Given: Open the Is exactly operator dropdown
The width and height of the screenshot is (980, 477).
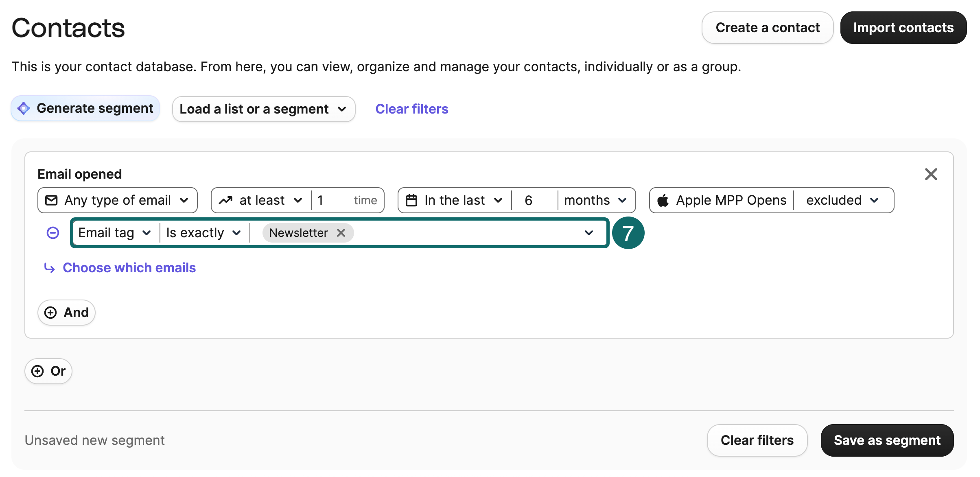Looking at the screenshot, I should click(203, 233).
